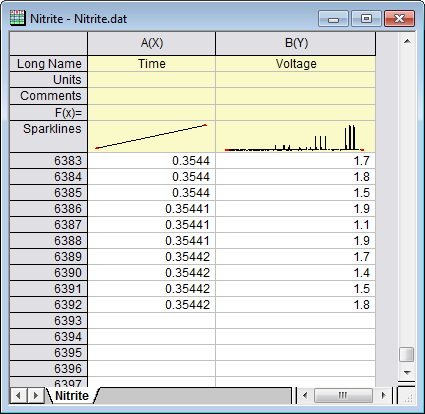The height and width of the screenshot is (414, 425).
Task: Select row header 6390
Action: [x=49, y=273]
